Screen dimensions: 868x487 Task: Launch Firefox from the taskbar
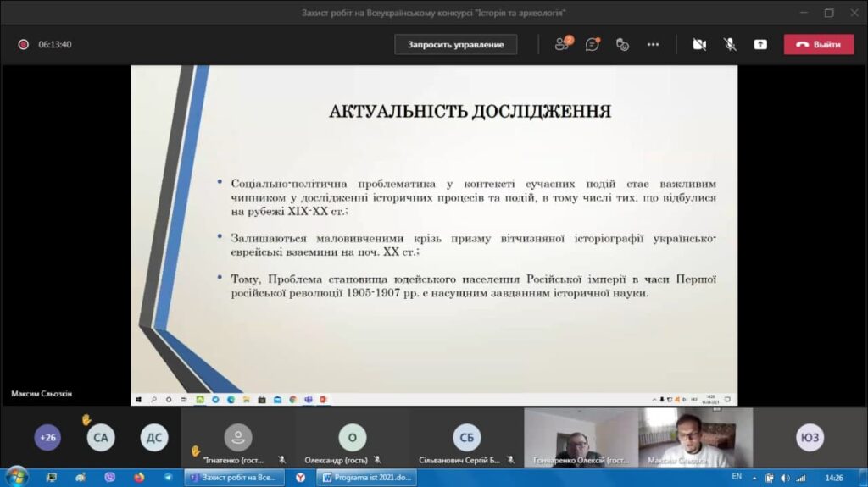pos(138,478)
